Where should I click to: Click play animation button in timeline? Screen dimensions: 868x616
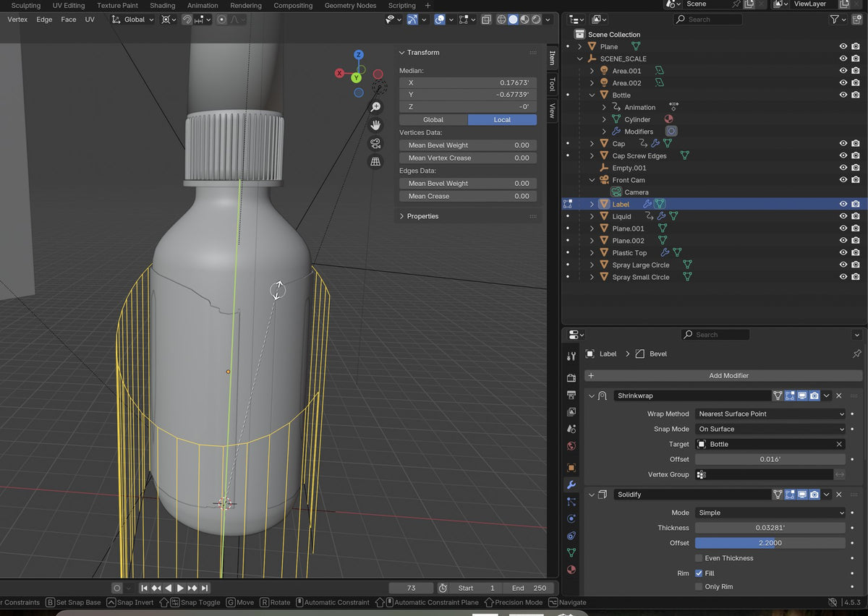180,589
